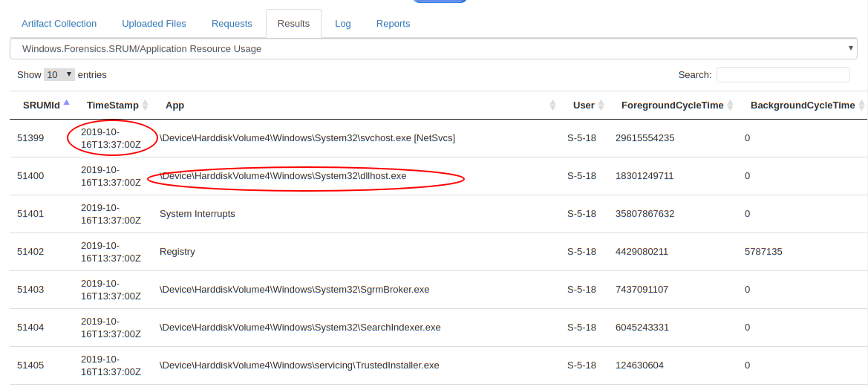868x387 pixels.
Task: Go to the Requests tab
Action: point(232,24)
